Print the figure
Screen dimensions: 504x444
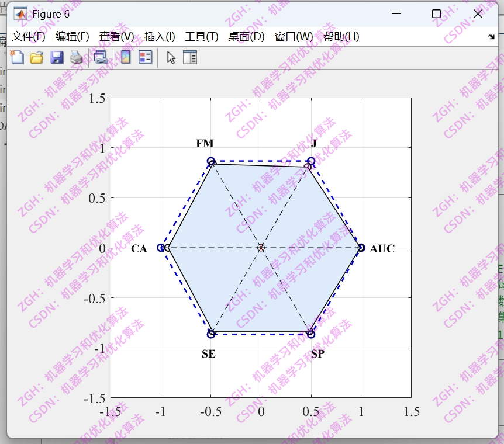coord(77,57)
